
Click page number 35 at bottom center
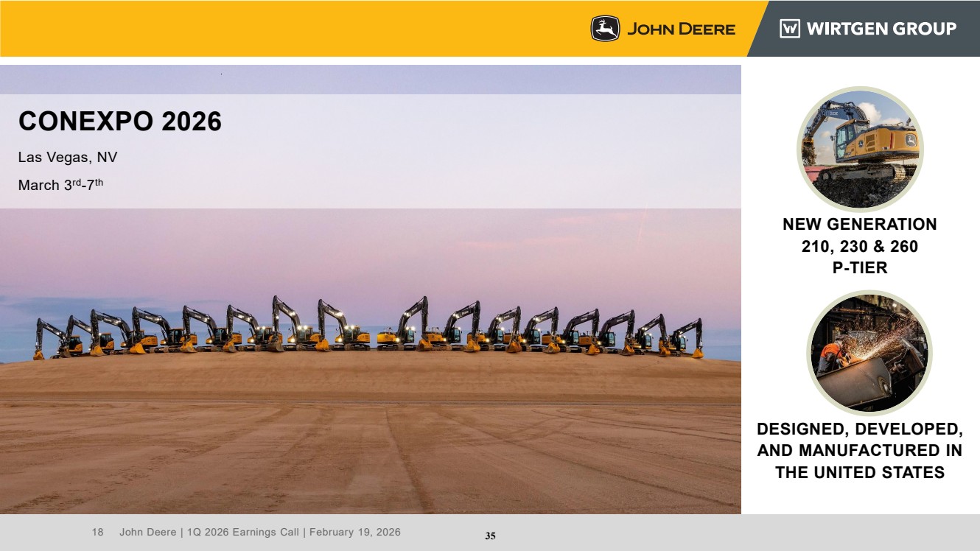pyautogui.click(x=490, y=536)
